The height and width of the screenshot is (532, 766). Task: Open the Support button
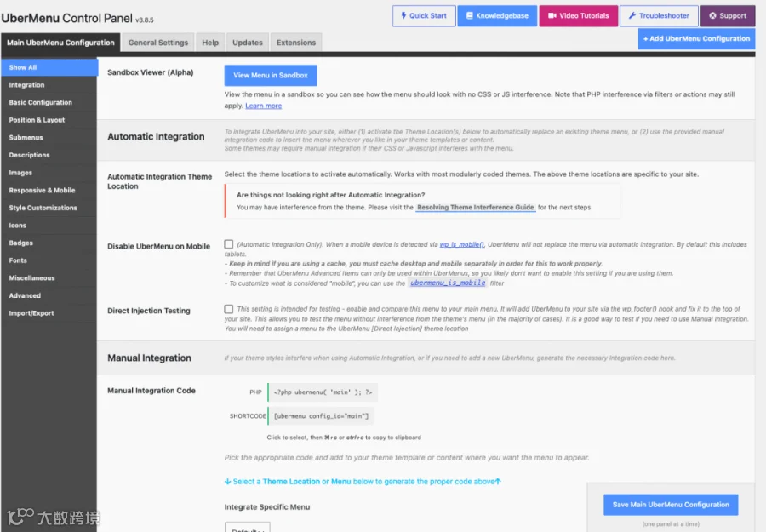pos(728,15)
